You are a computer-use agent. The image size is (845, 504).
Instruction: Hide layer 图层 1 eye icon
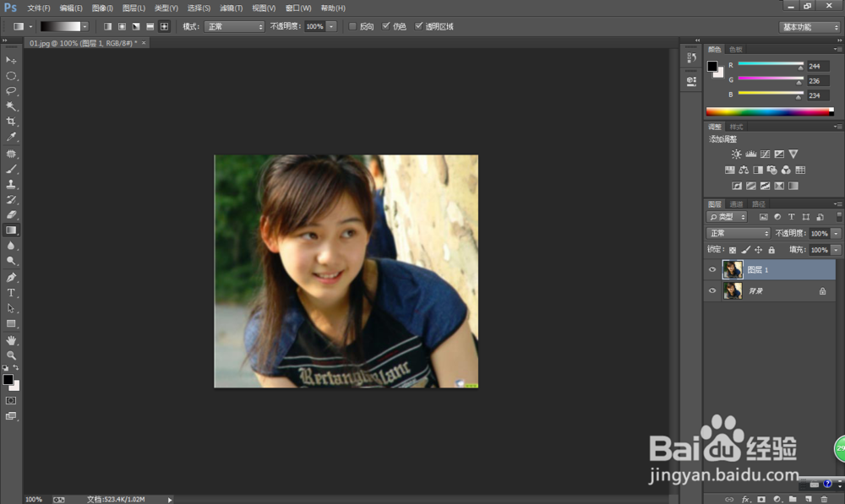point(712,270)
